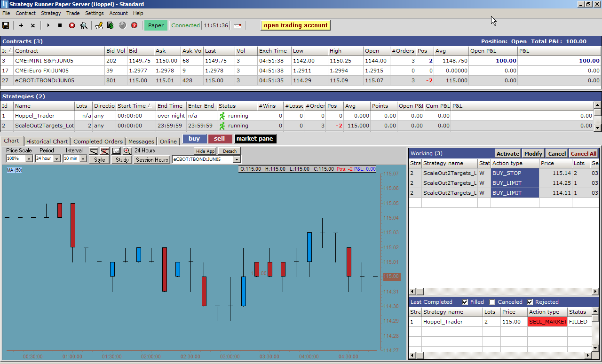The width and height of the screenshot is (602, 364).
Task: Click the black square stop icon
Action: click(60, 25)
